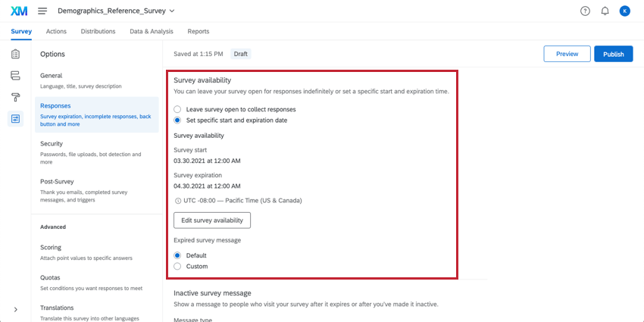Click the UTC -08:00 Pacific Time text
Viewport: 644px width, 322px height.
(x=242, y=201)
